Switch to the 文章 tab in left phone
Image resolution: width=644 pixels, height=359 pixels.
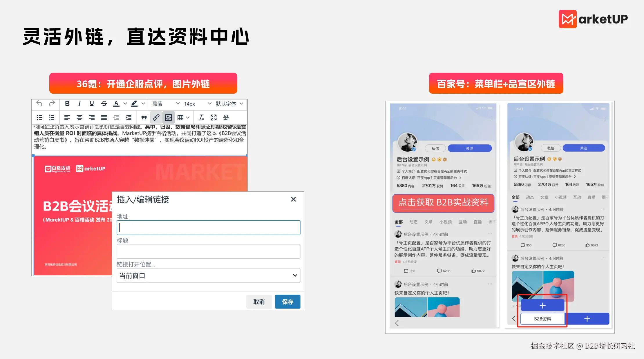coord(428,222)
